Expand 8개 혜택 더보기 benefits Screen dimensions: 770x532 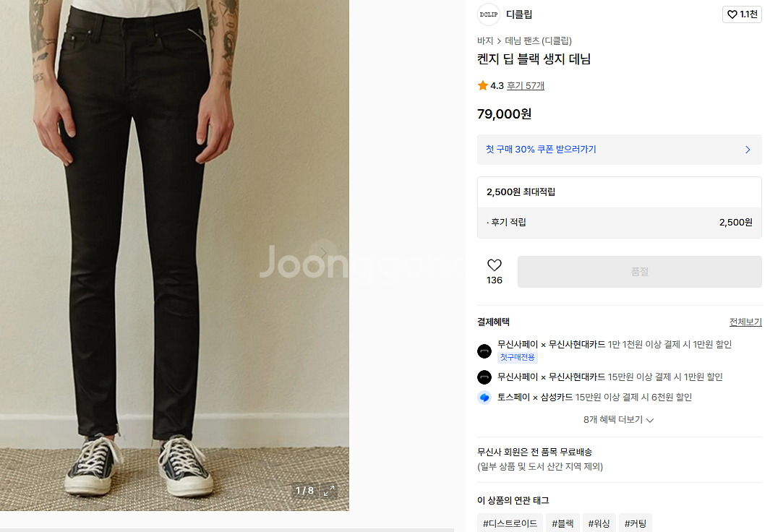pyautogui.click(x=618, y=420)
